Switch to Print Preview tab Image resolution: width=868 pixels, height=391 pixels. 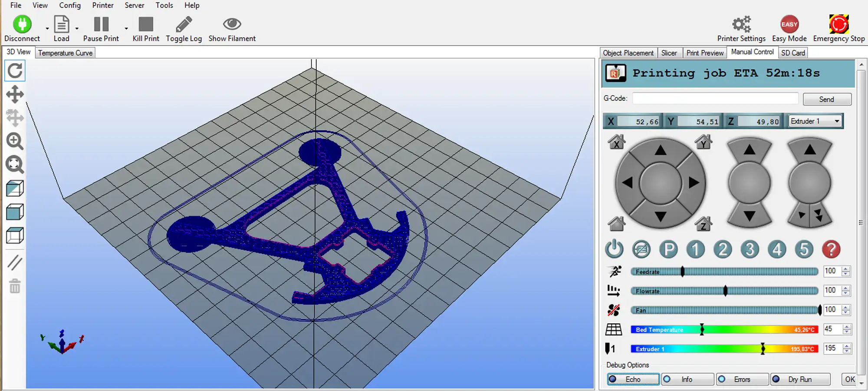705,53
